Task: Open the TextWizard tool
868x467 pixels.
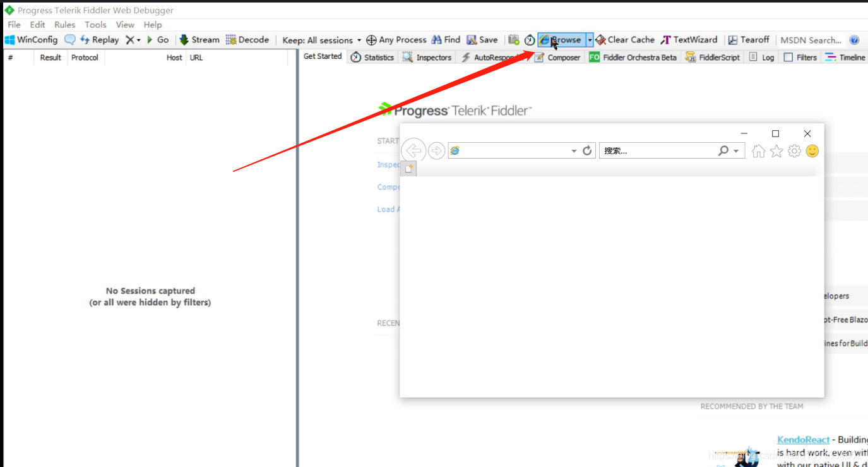Action: tap(689, 40)
